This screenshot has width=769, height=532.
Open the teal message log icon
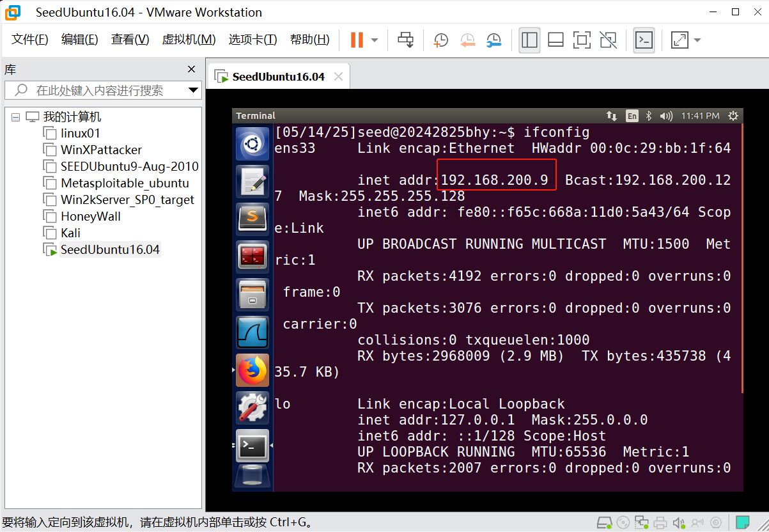pos(743,522)
